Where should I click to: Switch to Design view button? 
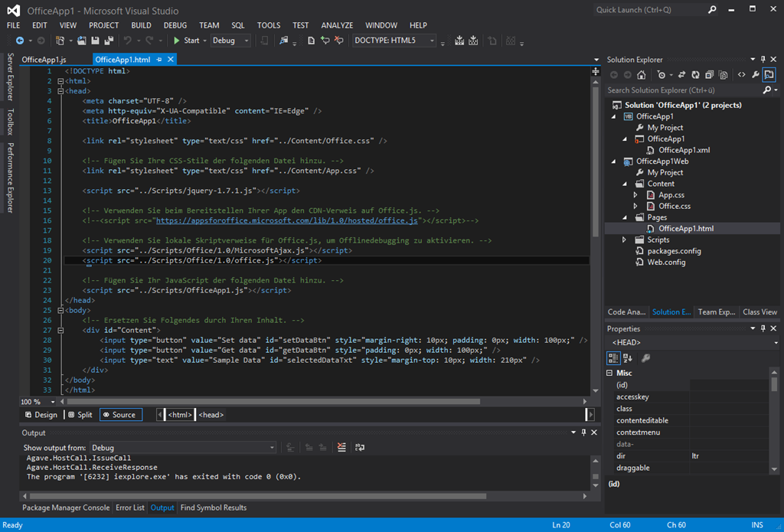point(41,415)
